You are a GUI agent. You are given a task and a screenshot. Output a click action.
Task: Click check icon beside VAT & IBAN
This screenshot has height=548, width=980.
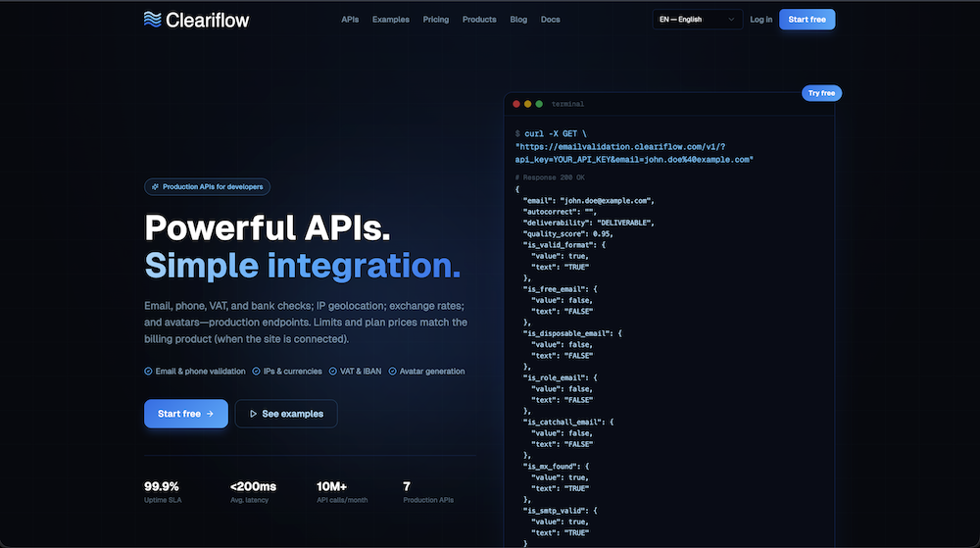click(332, 372)
